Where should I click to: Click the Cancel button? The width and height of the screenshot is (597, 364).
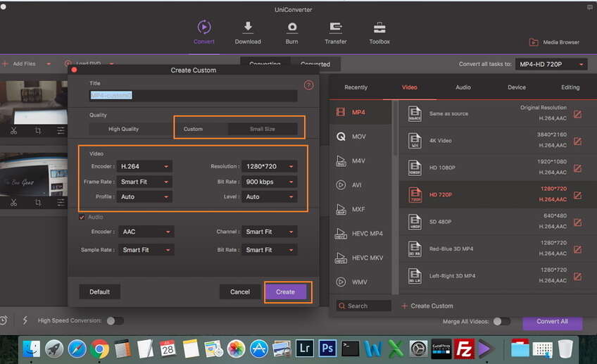[x=240, y=291]
